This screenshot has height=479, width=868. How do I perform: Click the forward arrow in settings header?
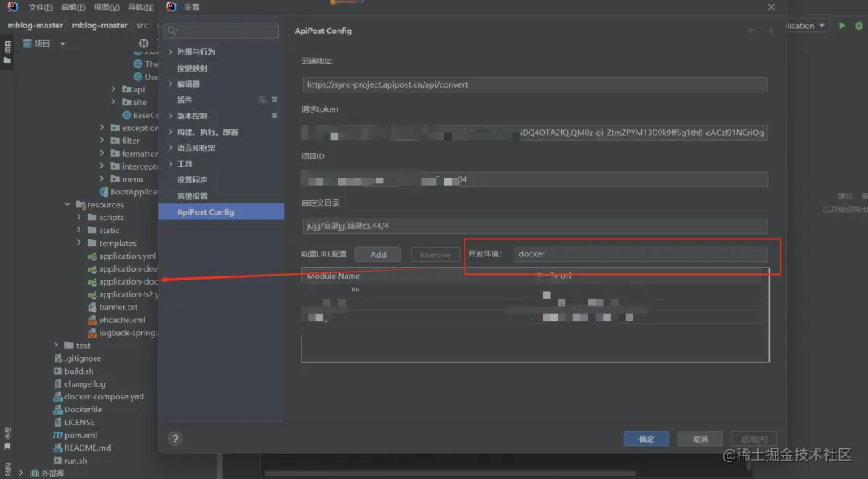769,31
